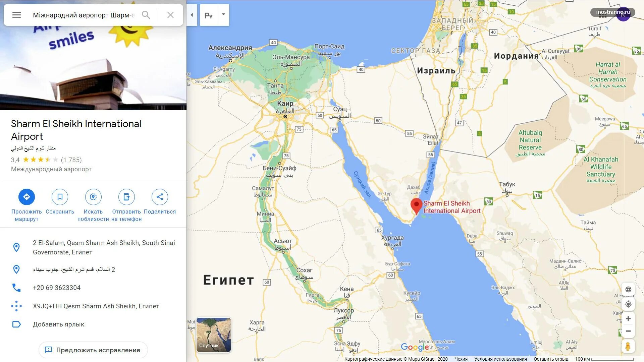Viewport: 644px width, 362px height.
Task: Toggle the Ру input language button
Action: click(209, 15)
